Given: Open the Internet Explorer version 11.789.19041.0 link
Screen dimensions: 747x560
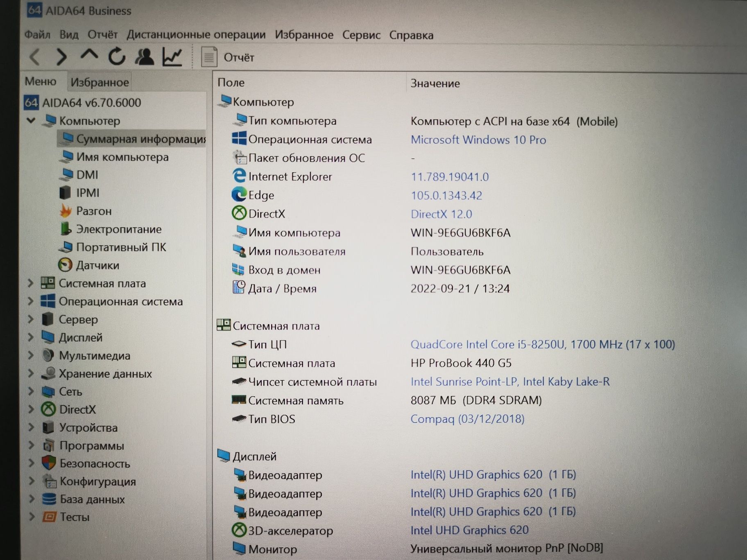Looking at the screenshot, I should [450, 177].
